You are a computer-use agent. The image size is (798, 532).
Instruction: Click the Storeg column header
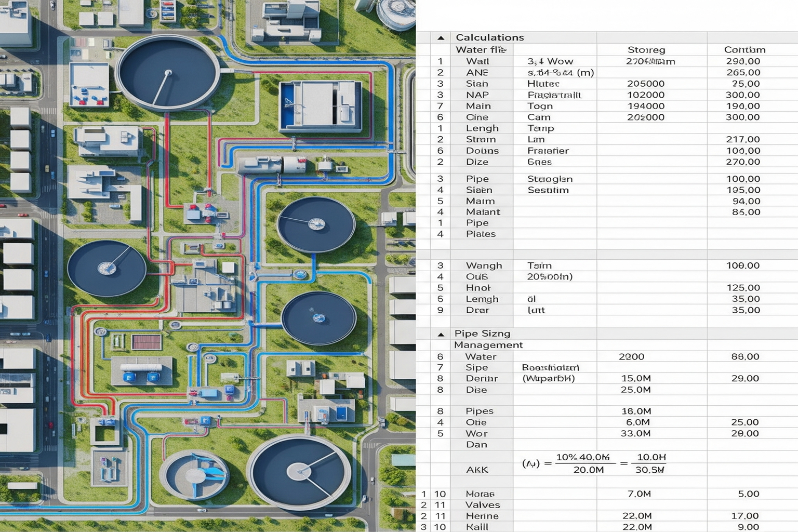click(646, 50)
